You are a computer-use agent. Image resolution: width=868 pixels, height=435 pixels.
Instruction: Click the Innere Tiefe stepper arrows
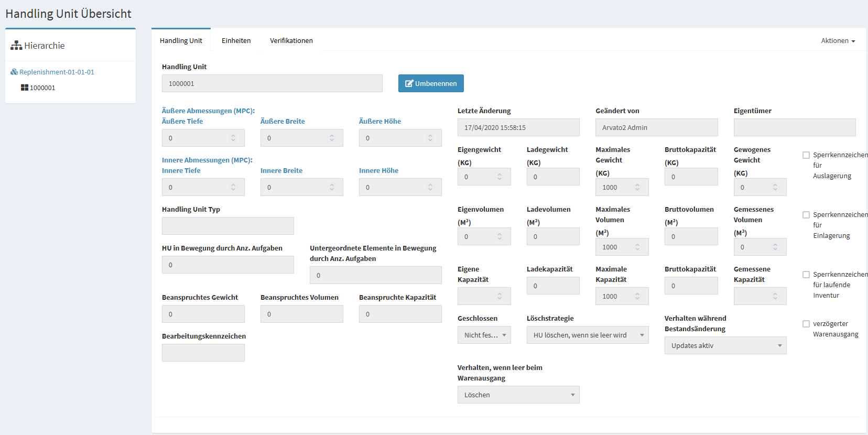[x=233, y=187]
